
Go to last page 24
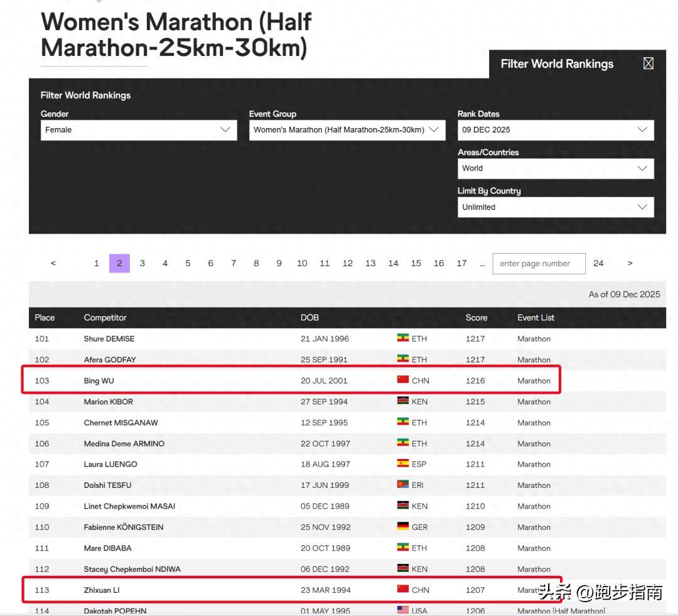tap(598, 263)
